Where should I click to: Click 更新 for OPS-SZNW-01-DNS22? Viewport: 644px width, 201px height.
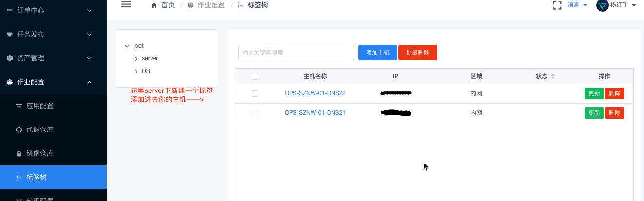594,93
